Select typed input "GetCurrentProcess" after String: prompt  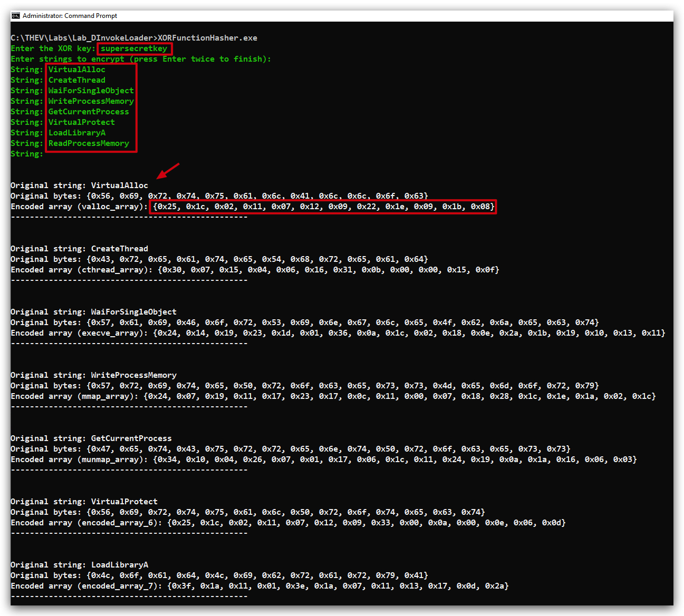(x=89, y=112)
